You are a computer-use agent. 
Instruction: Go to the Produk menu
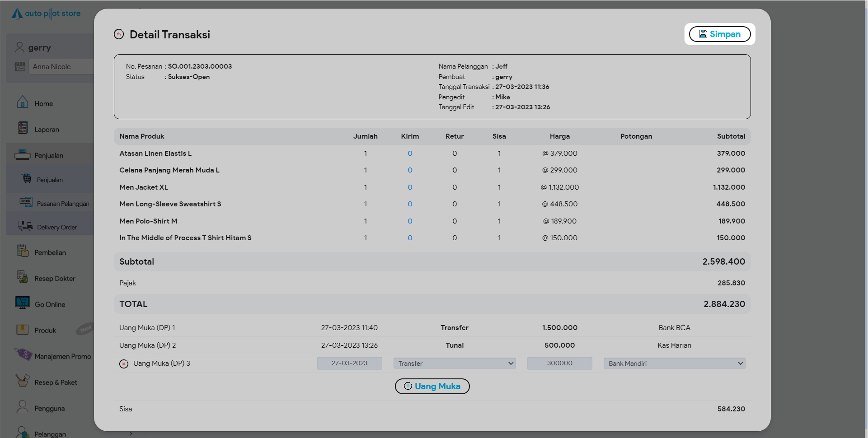[45, 331]
